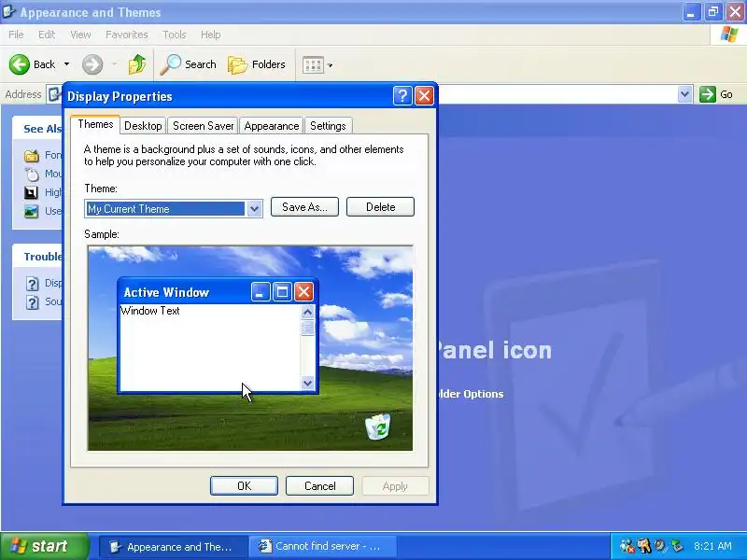Open the Views icon in toolbar
The width and height of the screenshot is (747, 560).
click(314, 64)
